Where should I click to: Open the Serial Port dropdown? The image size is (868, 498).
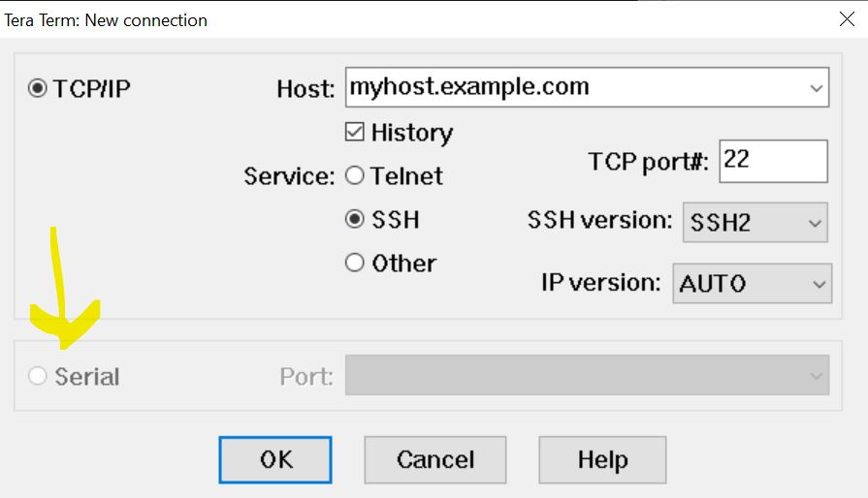(588, 375)
